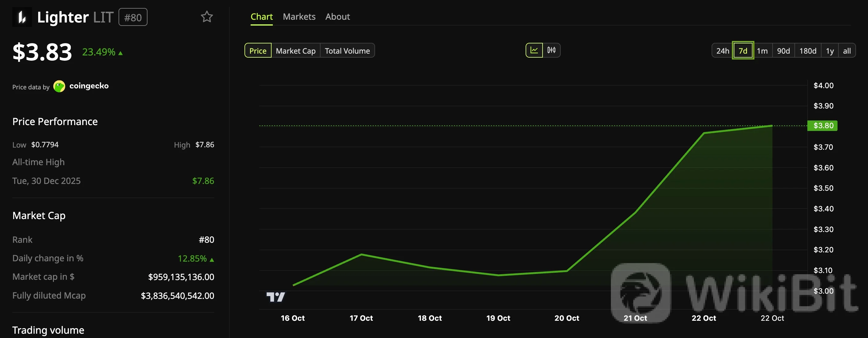This screenshot has width=868, height=338.
Task: Click the 12.85% daily change value
Action: coord(196,259)
